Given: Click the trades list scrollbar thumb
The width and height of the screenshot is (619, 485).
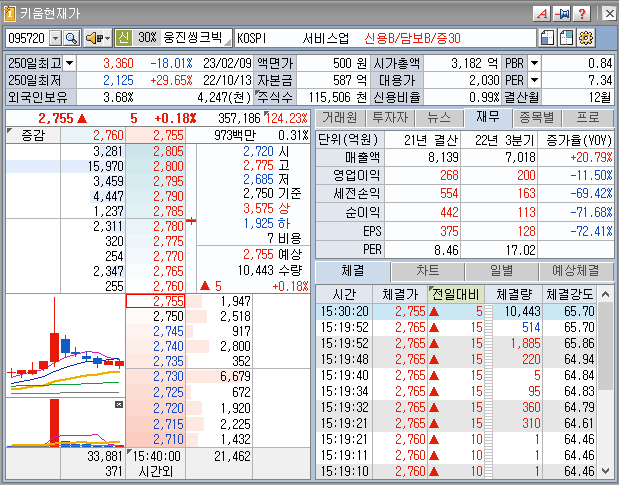Looking at the screenshot, I should [x=606, y=346].
